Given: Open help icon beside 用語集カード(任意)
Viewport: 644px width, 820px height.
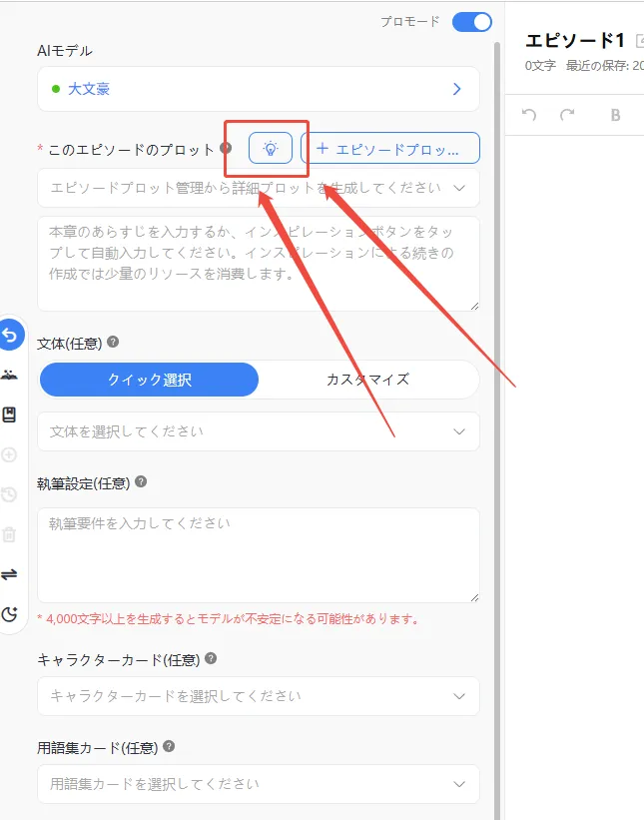Looking at the screenshot, I should point(169,746).
